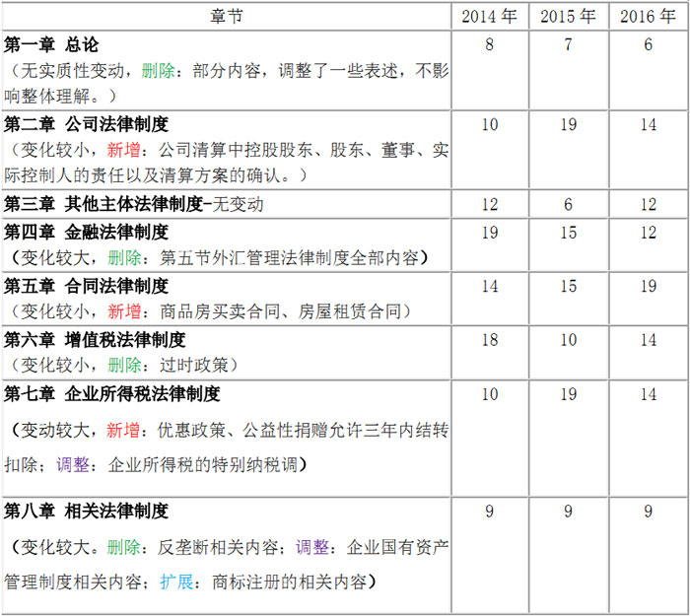690x616 pixels.
Task: Select the 2016 value 19 for 第五章
Action: point(647,286)
